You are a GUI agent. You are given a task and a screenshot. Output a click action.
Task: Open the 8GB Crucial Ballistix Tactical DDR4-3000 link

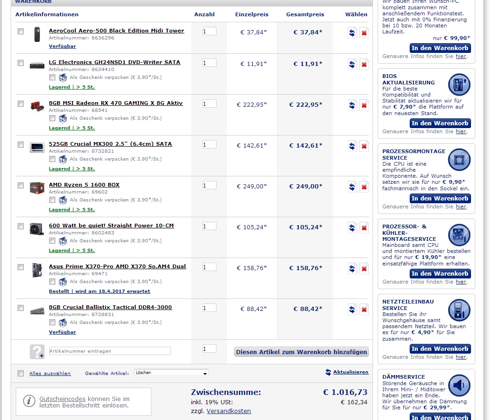[x=110, y=307]
